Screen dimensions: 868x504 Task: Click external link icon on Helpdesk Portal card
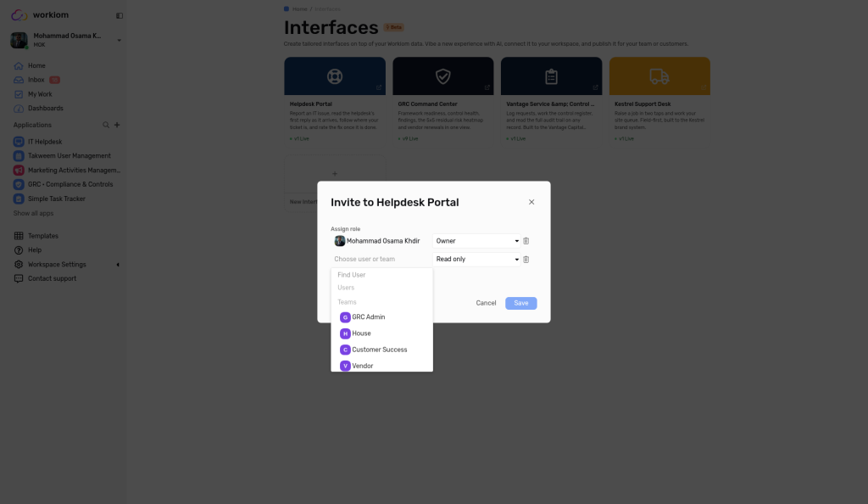[x=379, y=87]
